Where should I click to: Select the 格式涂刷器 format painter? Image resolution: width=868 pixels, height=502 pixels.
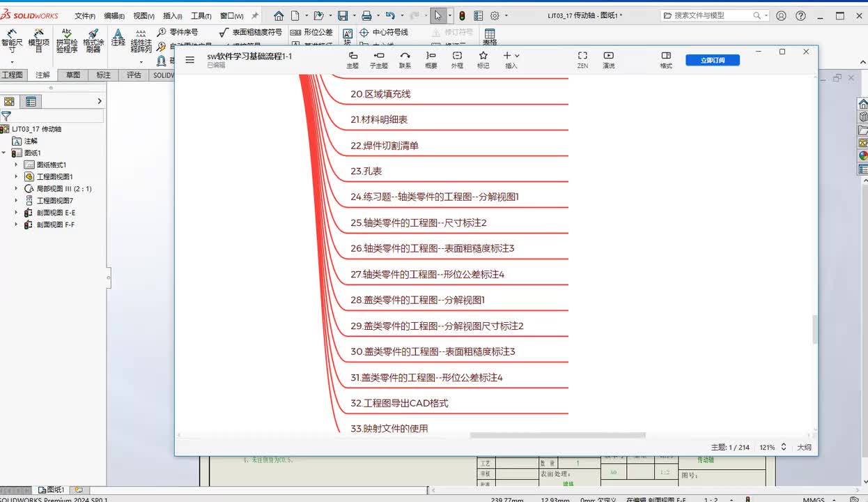93,41
